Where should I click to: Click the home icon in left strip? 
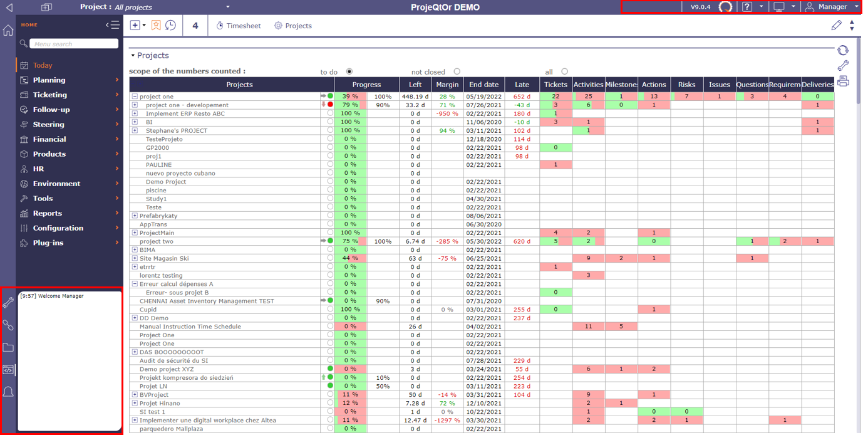point(8,31)
